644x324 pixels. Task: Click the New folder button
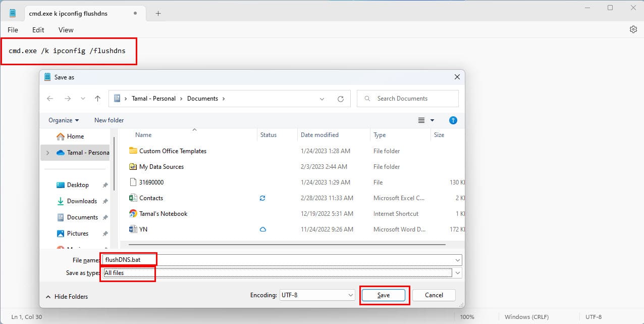click(109, 120)
